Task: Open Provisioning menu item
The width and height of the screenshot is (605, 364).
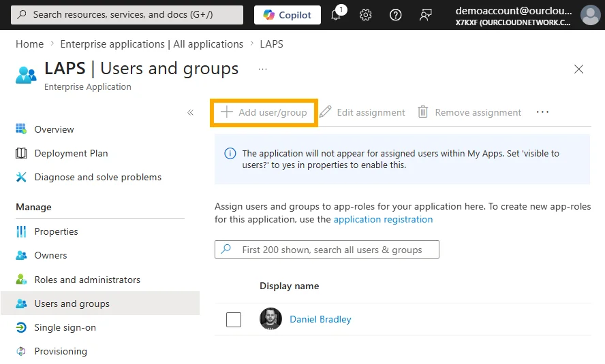Action: (x=61, y=351)
